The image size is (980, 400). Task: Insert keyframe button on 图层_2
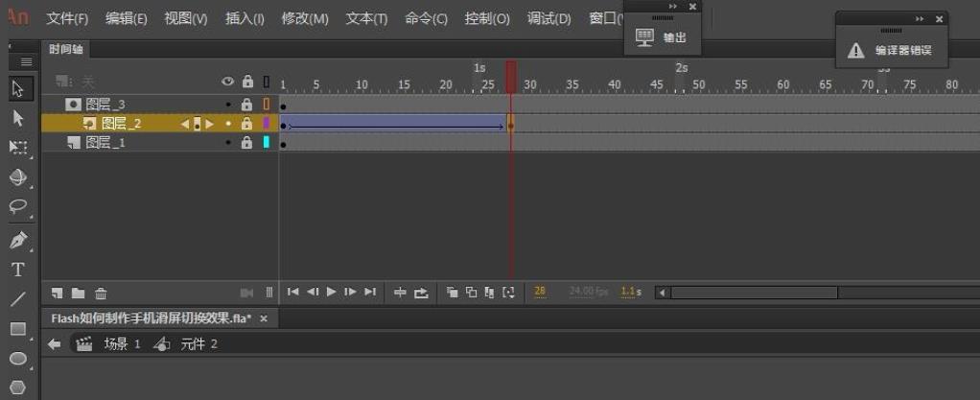coord(197,124)
